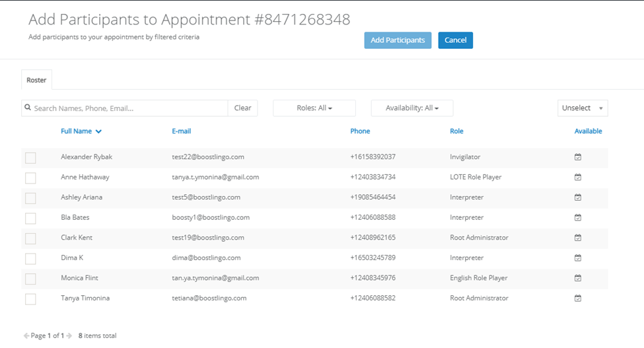Click email test19@boostlingo.com
This screenshot has height=348, width=644.
tap(208, 237)
